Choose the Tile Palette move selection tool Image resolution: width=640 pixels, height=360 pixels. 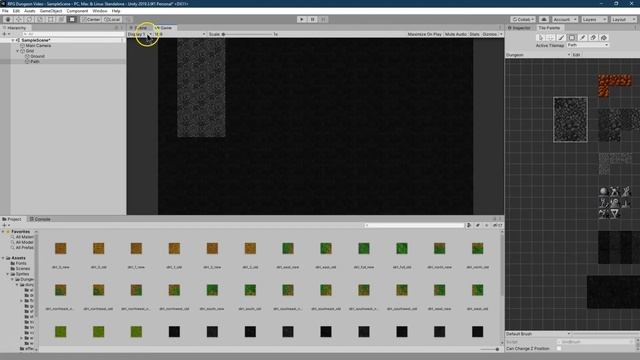click(550, 38)
